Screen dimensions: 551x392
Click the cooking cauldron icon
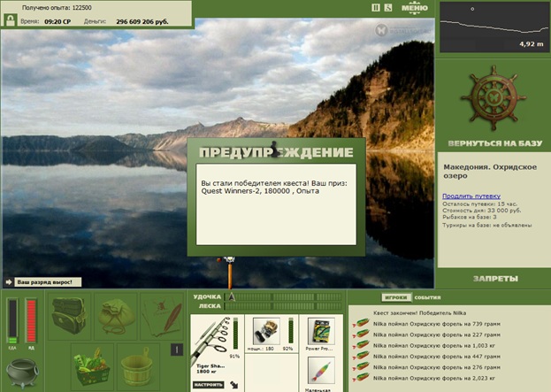point(22,373)
